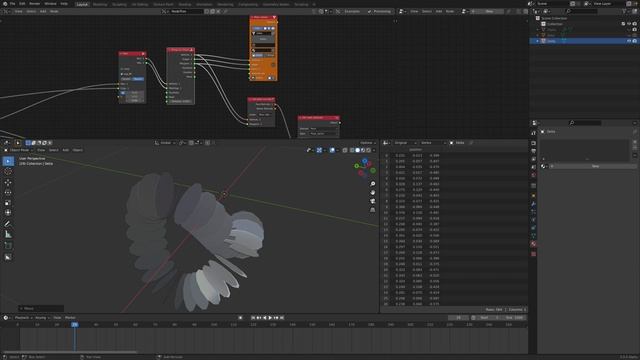The image size is (640, 360).
Task: Open the Modifiers wrench properties tab
Action: click(533, 204)
